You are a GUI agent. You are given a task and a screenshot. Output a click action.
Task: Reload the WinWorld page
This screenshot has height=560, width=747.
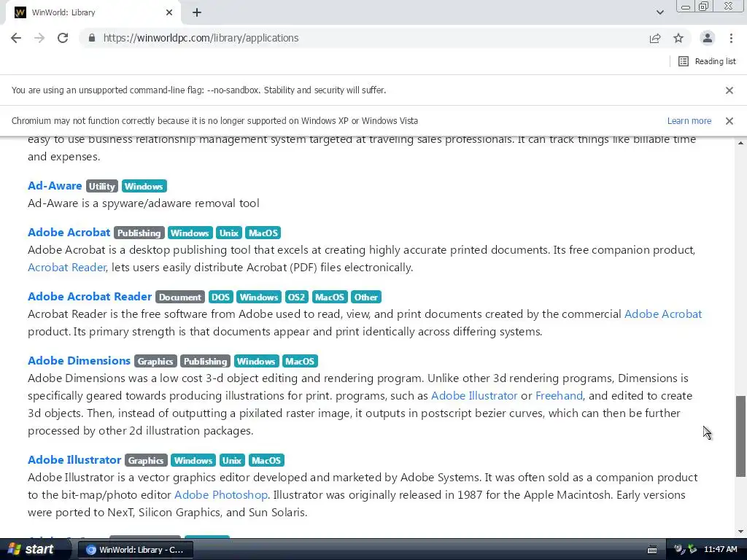click(63, 38)
